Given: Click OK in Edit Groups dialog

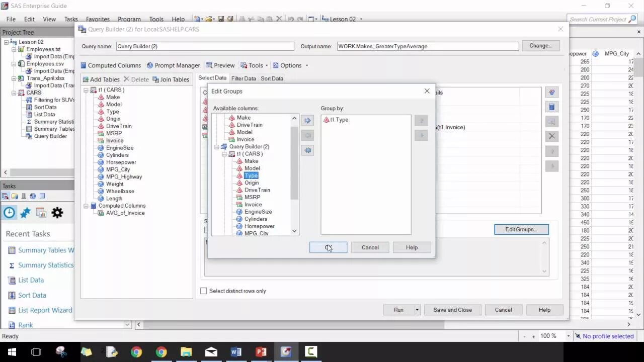Looking at the screenshot, I should click(328, 247).
